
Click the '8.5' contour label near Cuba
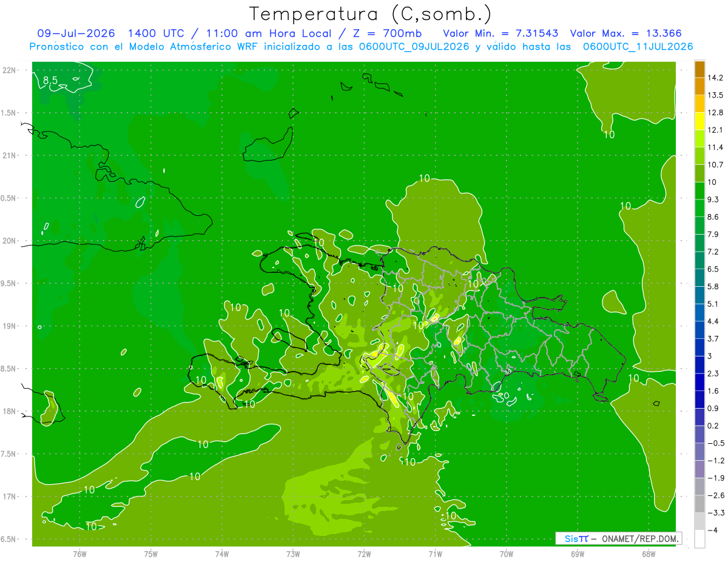point(50,80)
